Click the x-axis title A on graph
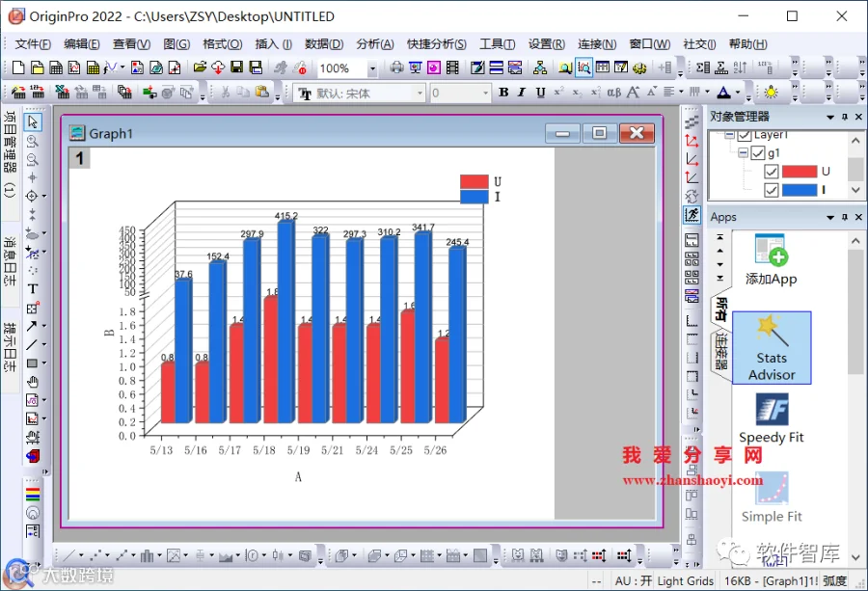 (x=298, y=477)
